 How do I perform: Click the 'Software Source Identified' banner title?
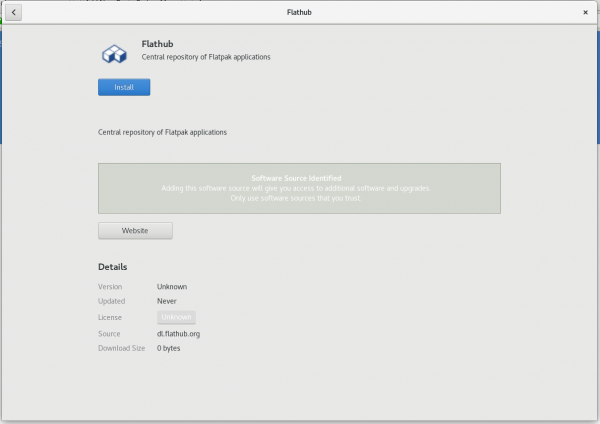[296, 178]
